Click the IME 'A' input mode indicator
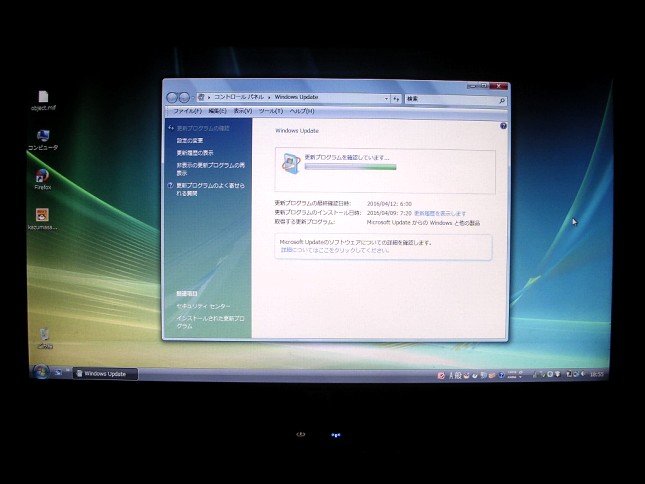This screenshot has width=645, height=484. click(x=451, y=375)
